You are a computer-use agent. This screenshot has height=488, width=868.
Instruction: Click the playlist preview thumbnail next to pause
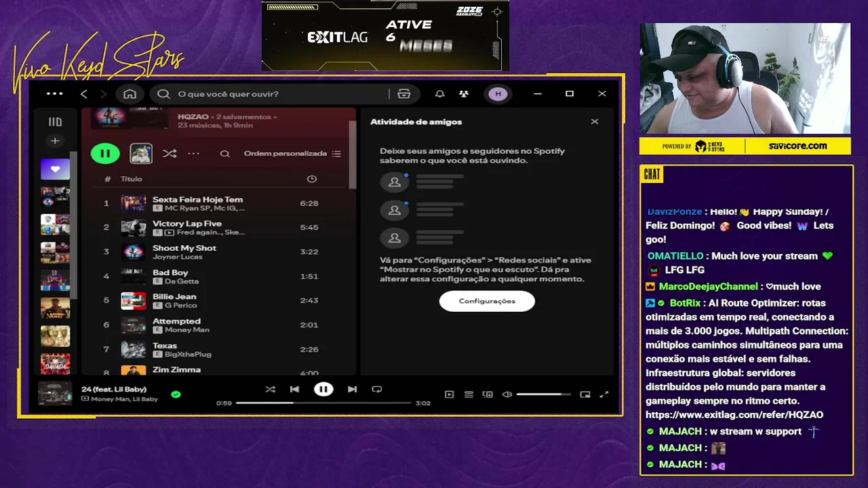[x=141, y=153]
